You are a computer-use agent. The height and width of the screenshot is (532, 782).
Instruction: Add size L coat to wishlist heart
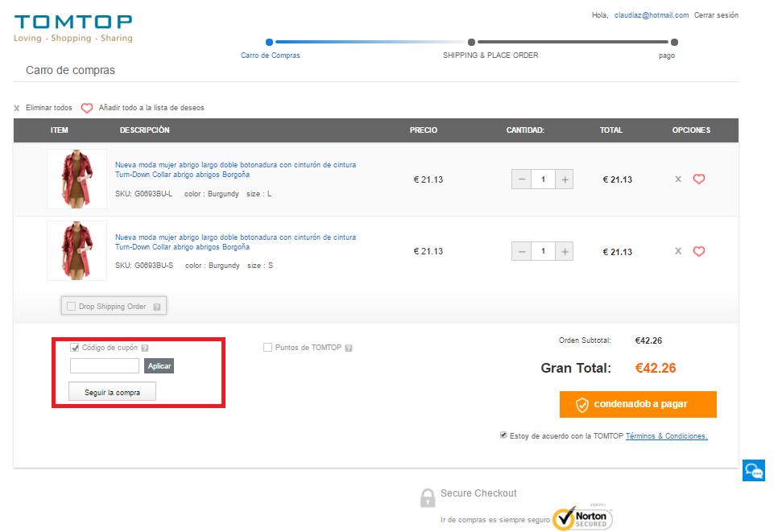coord(699,179)
